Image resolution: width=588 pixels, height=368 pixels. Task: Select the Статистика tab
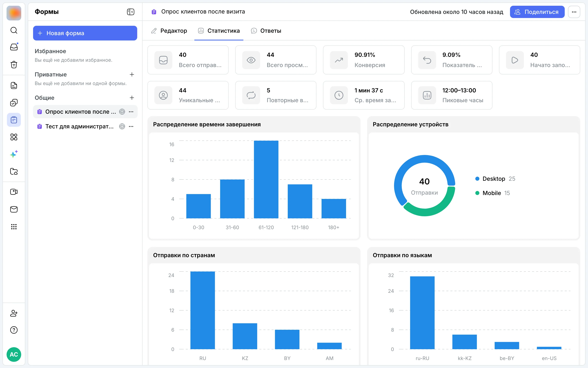pyautogui.click(x=219, y=31)
